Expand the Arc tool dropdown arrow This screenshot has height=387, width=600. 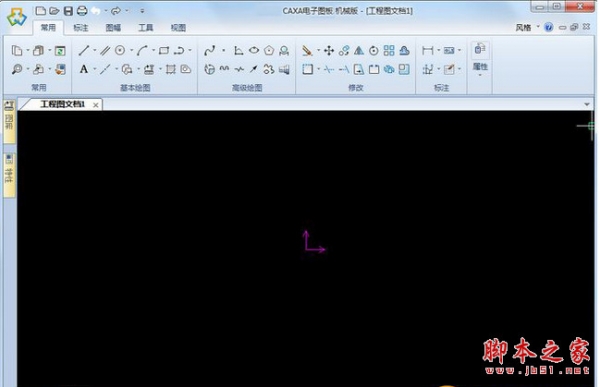[x=153, y=50]
